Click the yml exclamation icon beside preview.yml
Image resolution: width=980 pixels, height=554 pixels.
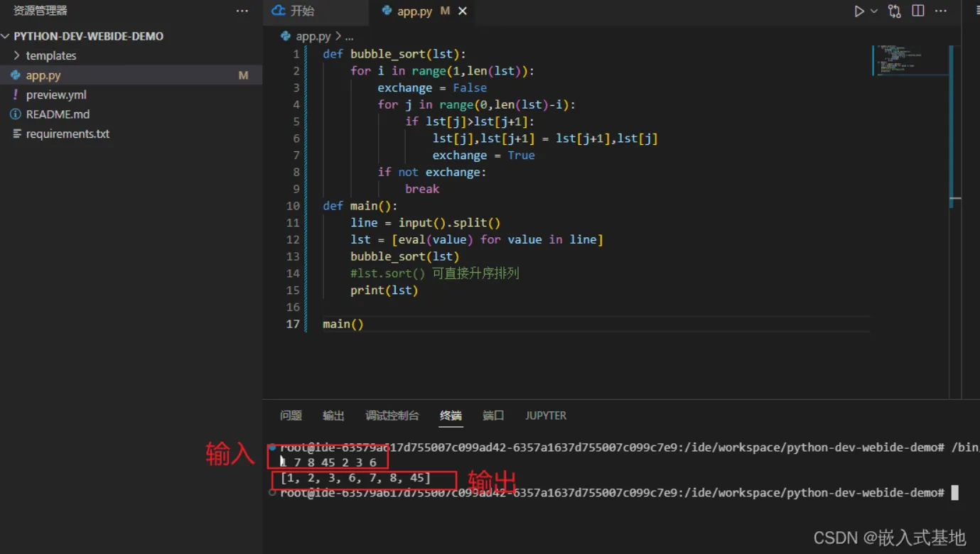16,94
